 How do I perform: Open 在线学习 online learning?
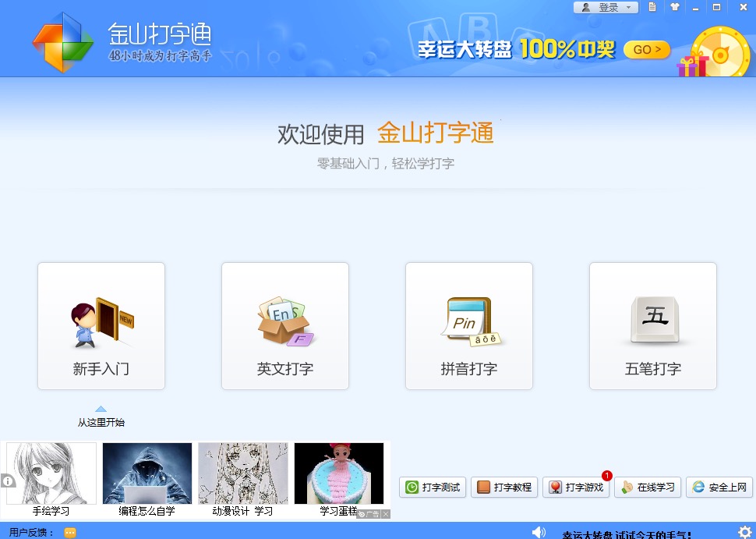pyautogui.click(x=648, y=487)
